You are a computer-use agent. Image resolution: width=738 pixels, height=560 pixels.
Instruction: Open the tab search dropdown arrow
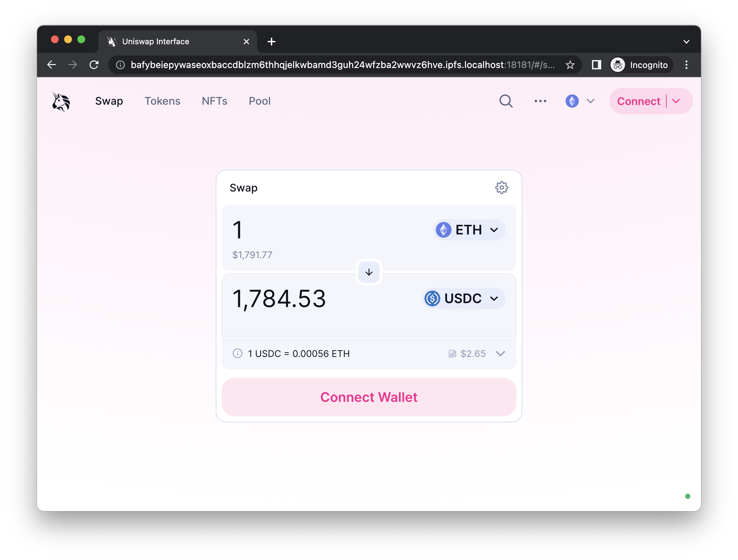coord(686,42)
